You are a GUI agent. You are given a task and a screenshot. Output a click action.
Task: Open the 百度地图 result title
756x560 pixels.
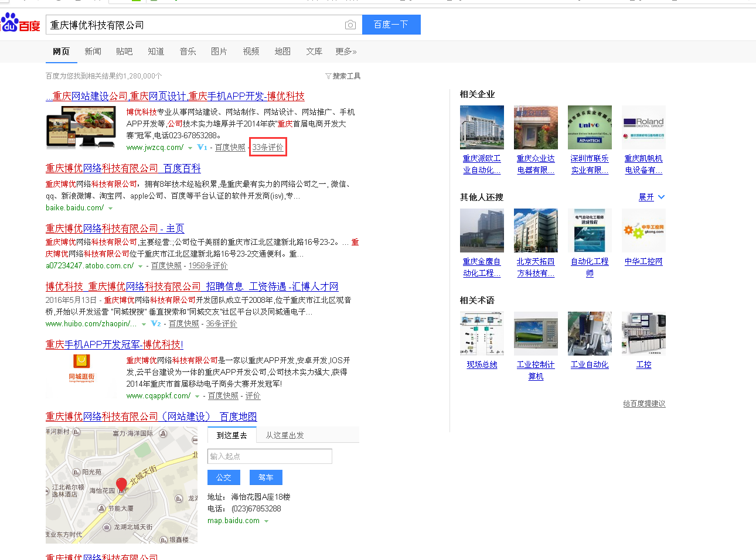[x=151, y=416]
